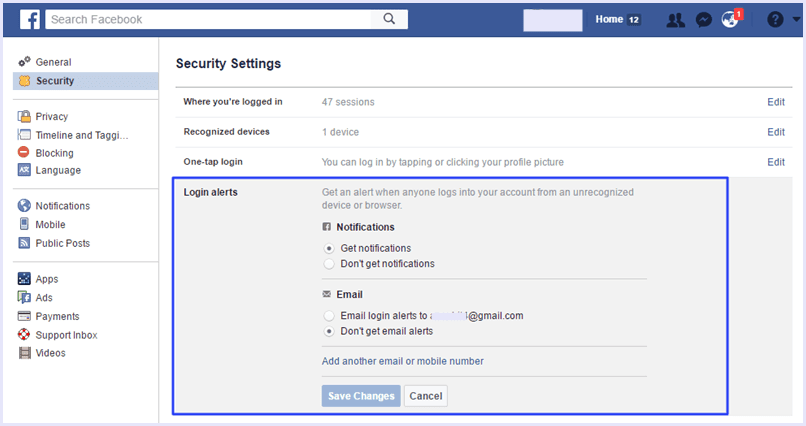The width and height of the screenshot is (806, 426).
Task: Click the blurred profile name area
Action: [553, 20]
